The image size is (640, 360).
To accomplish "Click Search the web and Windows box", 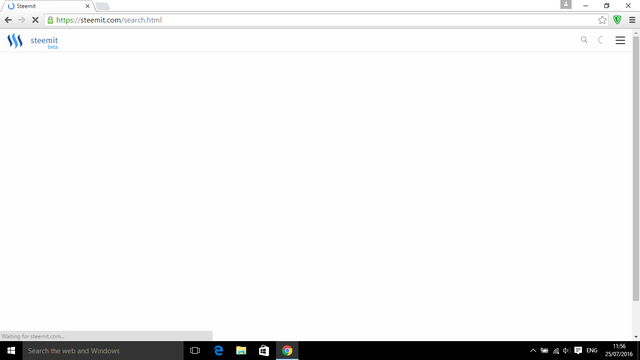I will [103, 351].
